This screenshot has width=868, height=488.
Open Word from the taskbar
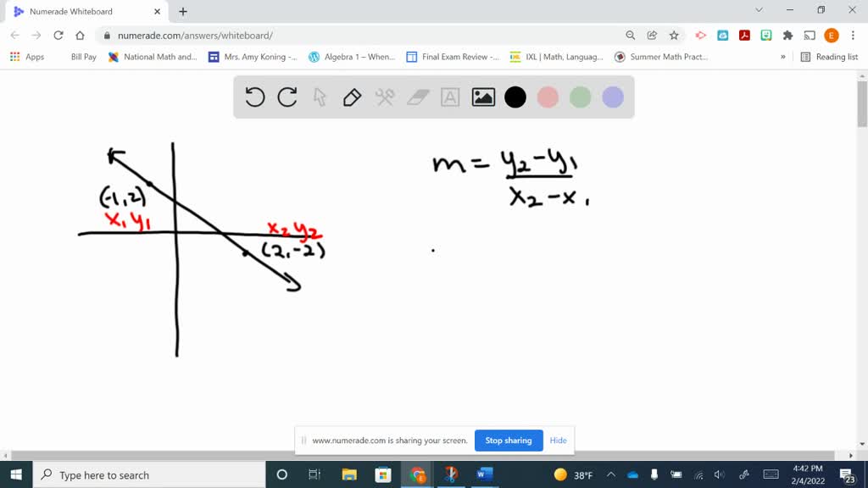[484, 474]
